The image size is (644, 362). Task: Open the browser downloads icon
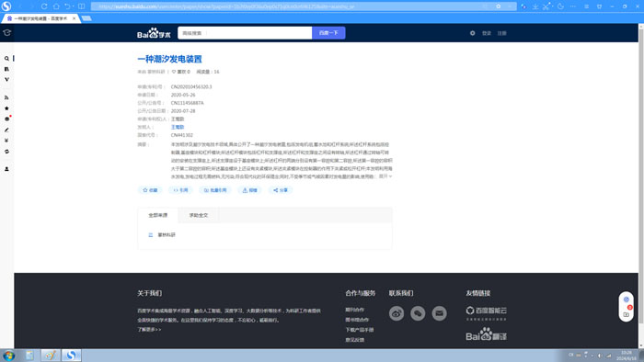(535, 6)
